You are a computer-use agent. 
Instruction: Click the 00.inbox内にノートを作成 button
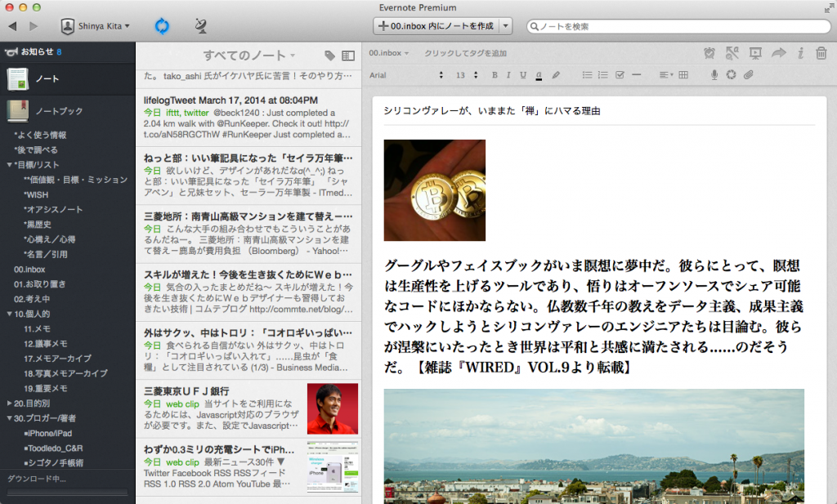(x=436, y=26)
